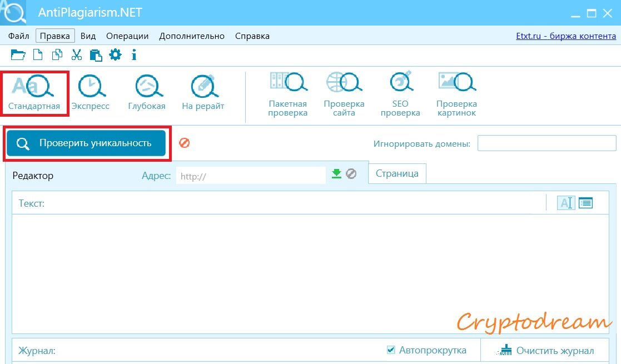Open the Дополнительно menu

192,36
